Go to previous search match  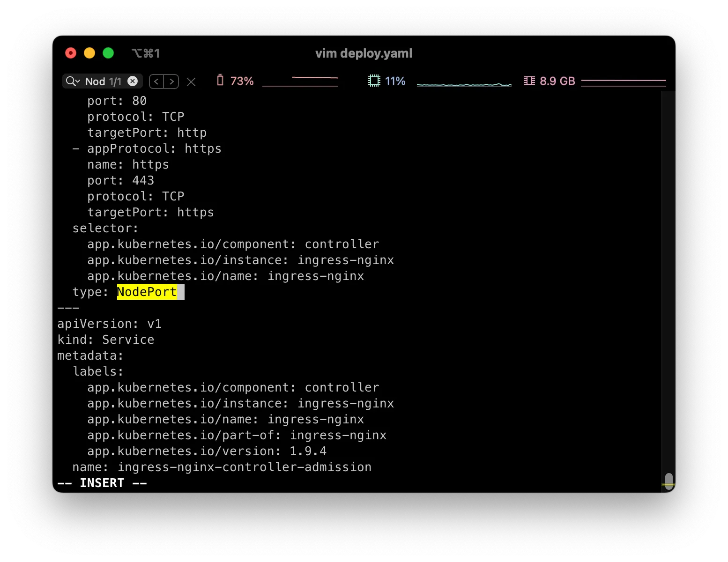[x=156, y=81]
